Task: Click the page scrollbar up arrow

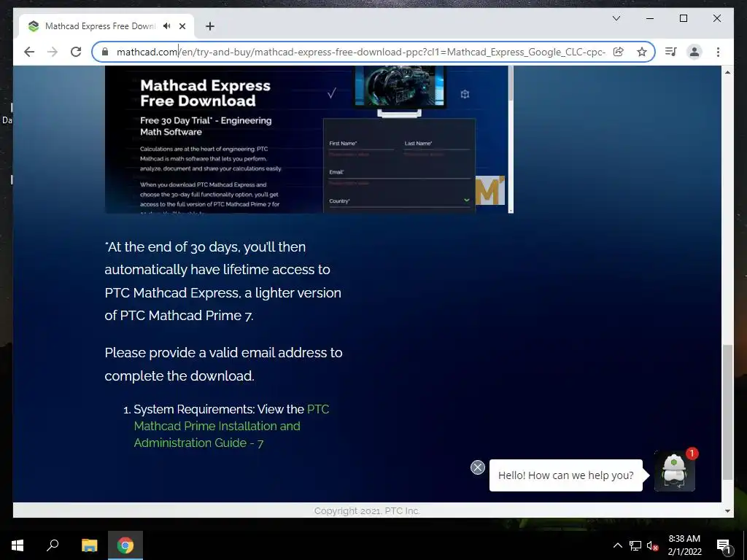Action: pos(727,72)
